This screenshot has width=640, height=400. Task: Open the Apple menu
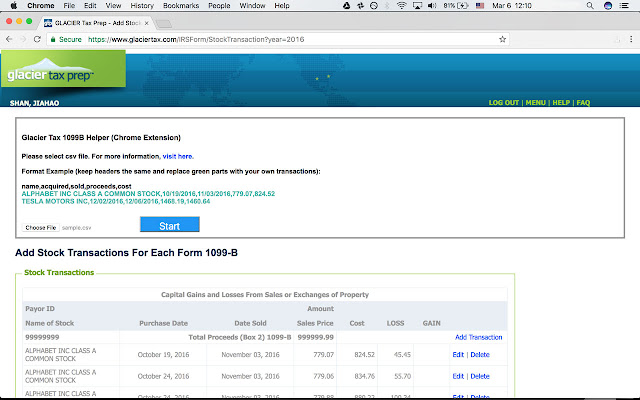[x=13, y=6]
